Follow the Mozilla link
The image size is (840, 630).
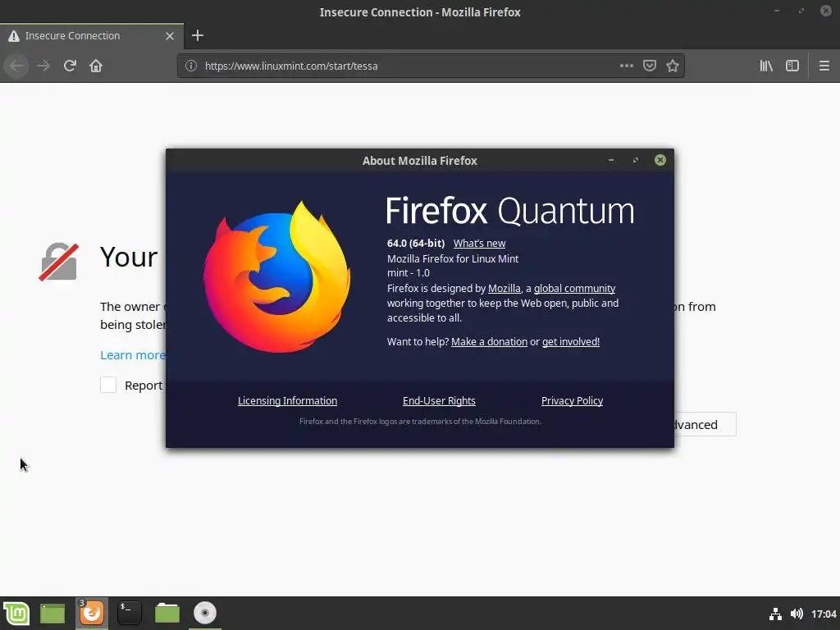tap(504, 288)
